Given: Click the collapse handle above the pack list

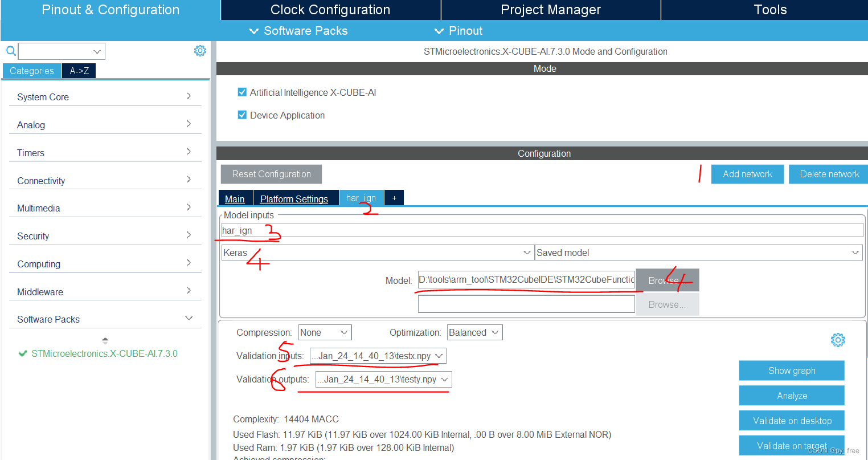Looking at the screenshot, I should pyautogui.click(x=105, y=340).
